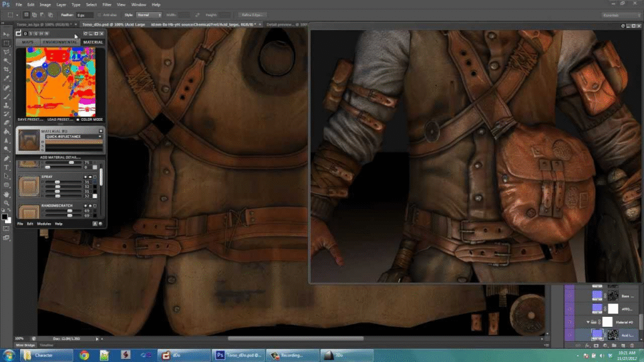Select the Rectangular Marquee tool
This screenshot has width=644, height=362.
click(6, 43)
